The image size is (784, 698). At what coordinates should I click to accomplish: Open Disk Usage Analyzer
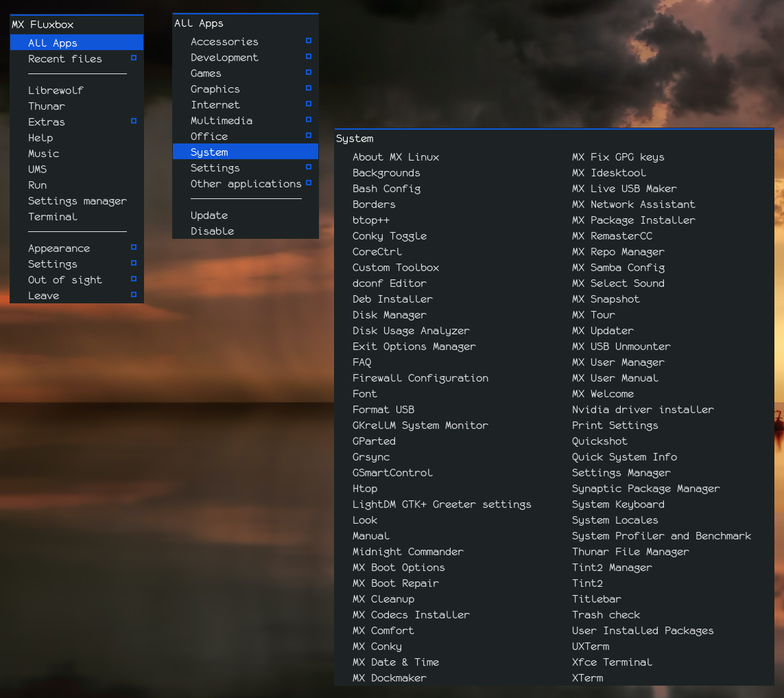[x=411, y=331]
